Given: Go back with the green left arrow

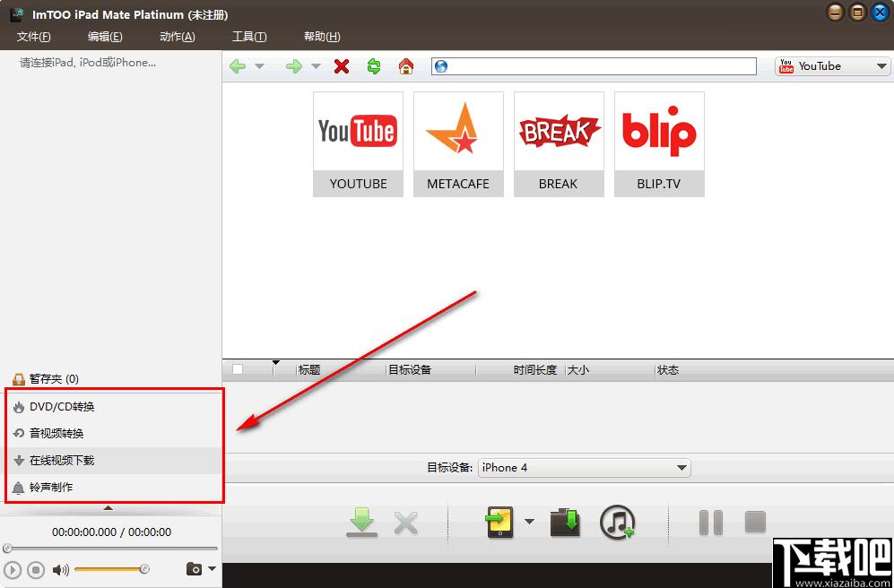Looking at the screenshot, I should (238, 66).
